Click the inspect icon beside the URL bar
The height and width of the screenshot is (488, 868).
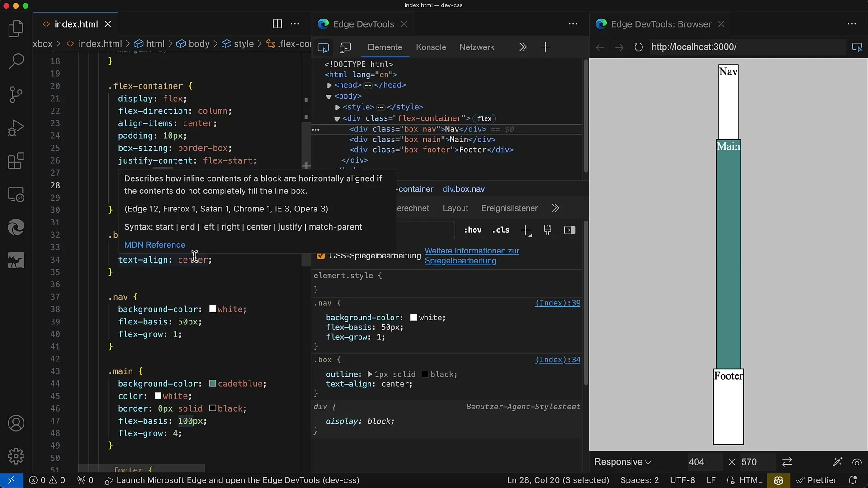click(x=857, y=47)
